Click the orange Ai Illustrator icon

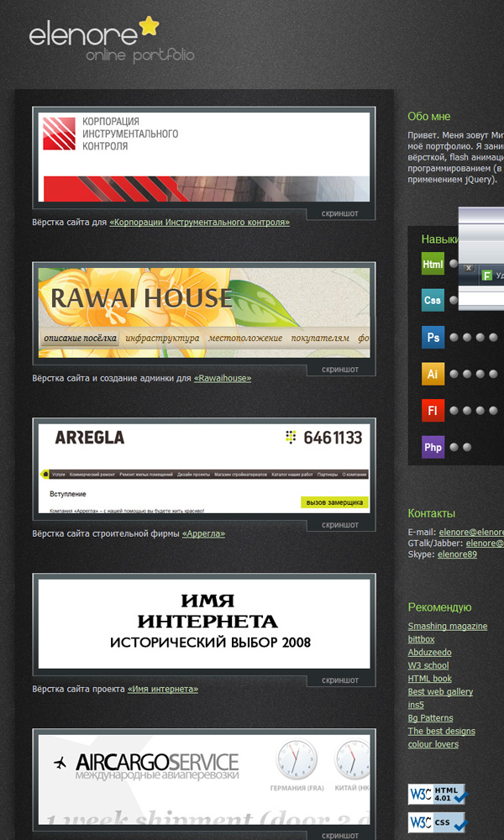pyautogui.click(x=433, y=374)
